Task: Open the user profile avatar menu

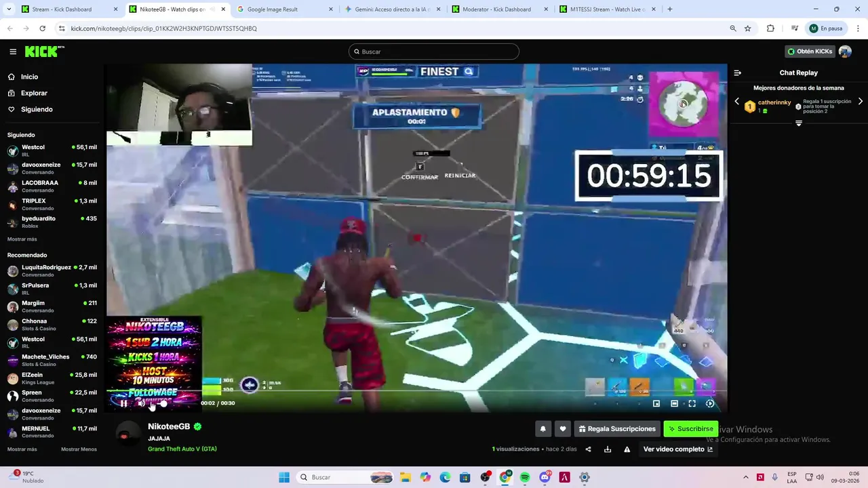Action: 845,52
